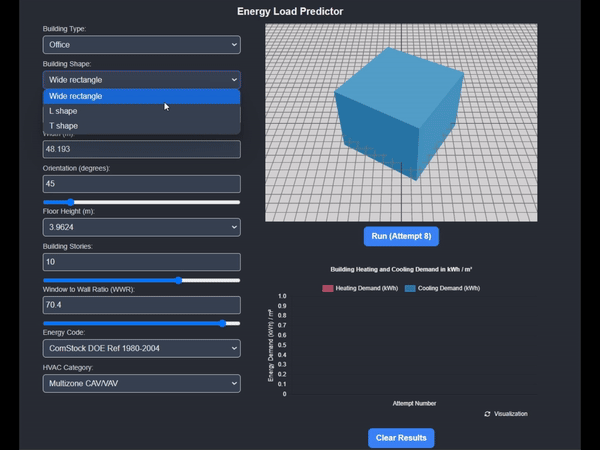This screenshot has height=450, width=600.
Task: Click the Building Stories input field
Action: [x=142, y=262]
